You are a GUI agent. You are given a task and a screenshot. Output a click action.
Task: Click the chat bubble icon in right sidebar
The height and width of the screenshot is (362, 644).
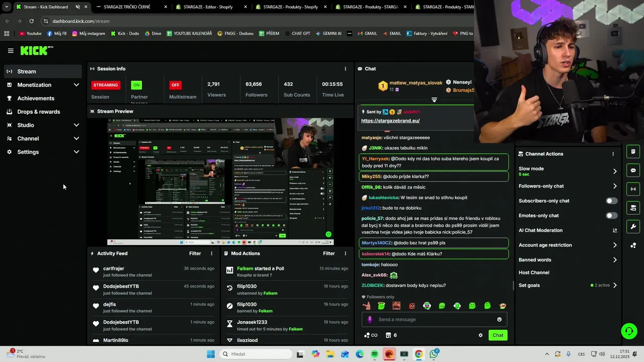pos(633,170)
